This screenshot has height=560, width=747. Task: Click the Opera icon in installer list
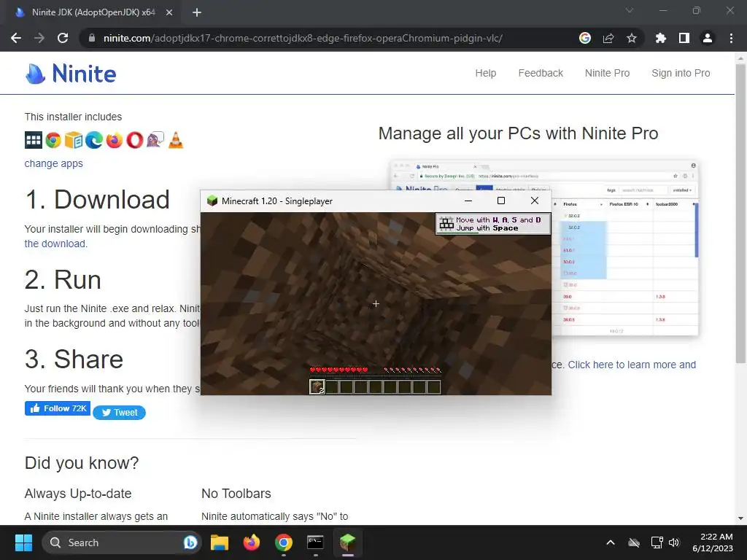135,140
